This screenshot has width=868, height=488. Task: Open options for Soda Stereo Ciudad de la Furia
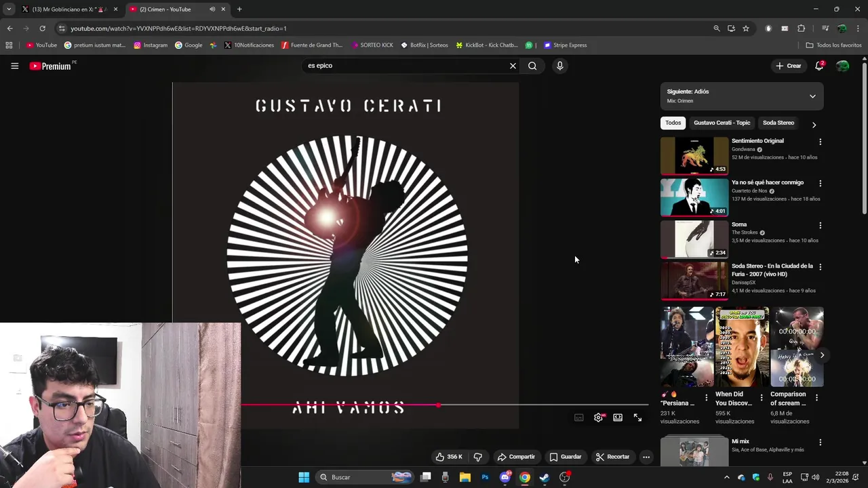coord(820,267)
